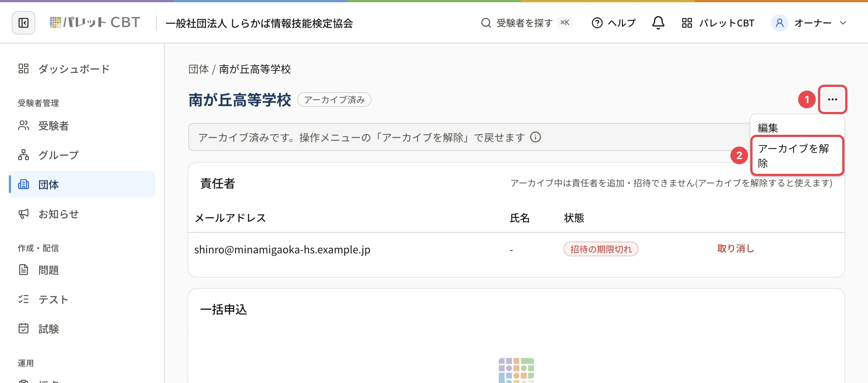Click the three-dots operations menu button

832,99
